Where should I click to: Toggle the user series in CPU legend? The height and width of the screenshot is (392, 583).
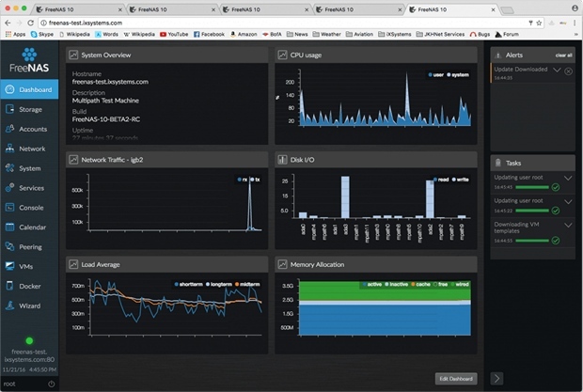(435, 74)
